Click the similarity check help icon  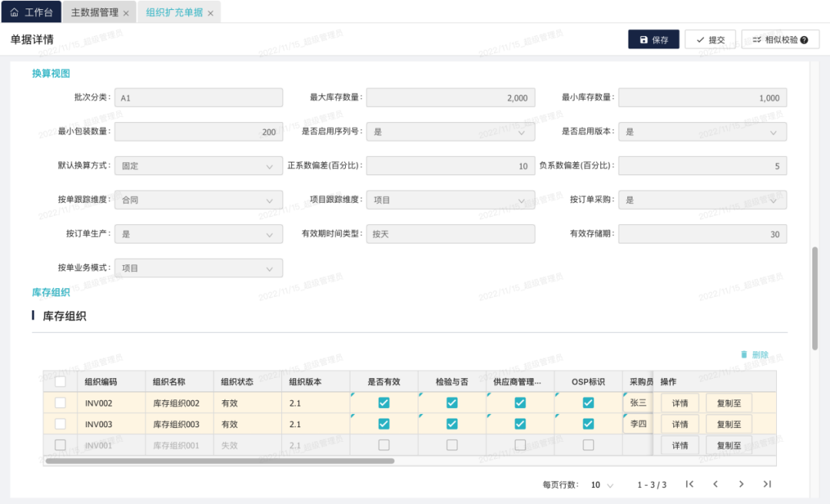pos(804,40)
